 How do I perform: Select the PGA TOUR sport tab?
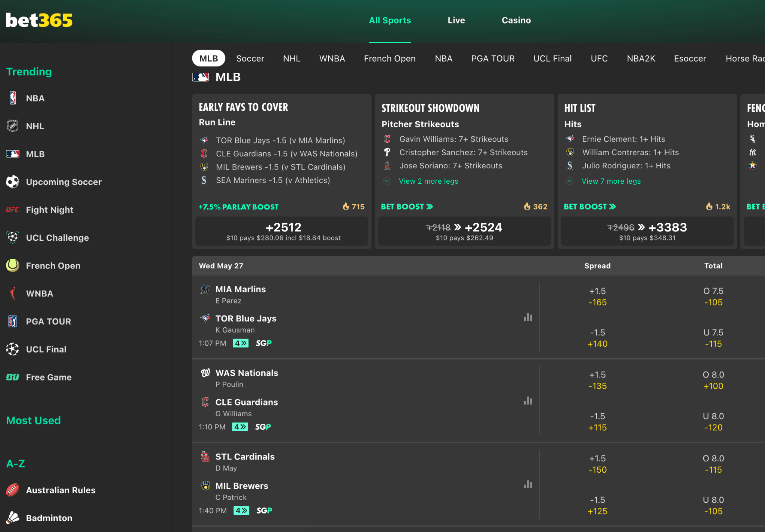(493, 59)
